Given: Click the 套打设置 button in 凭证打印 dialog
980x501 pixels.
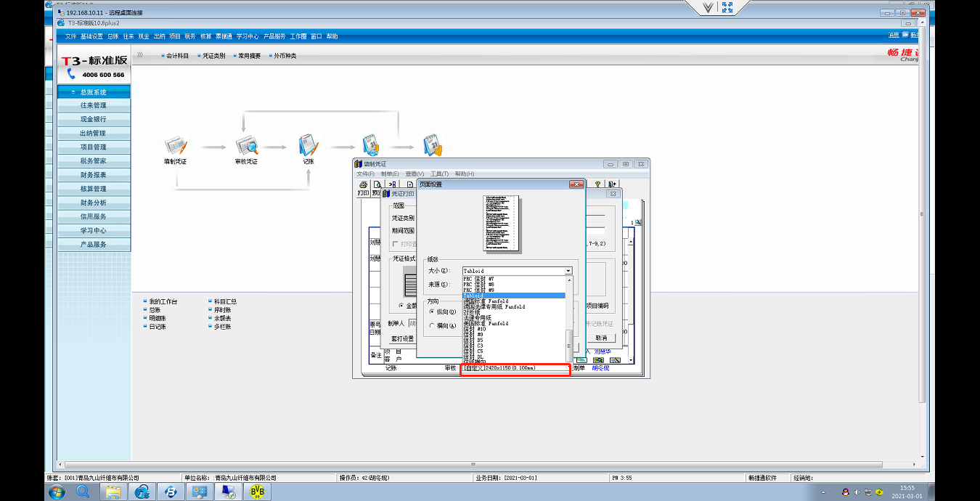Looking at the screenshot, I should point(402,338).
